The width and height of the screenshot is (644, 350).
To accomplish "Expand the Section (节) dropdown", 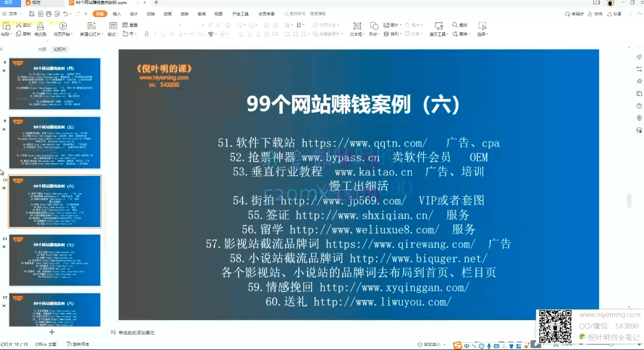I will pos(129,34).
